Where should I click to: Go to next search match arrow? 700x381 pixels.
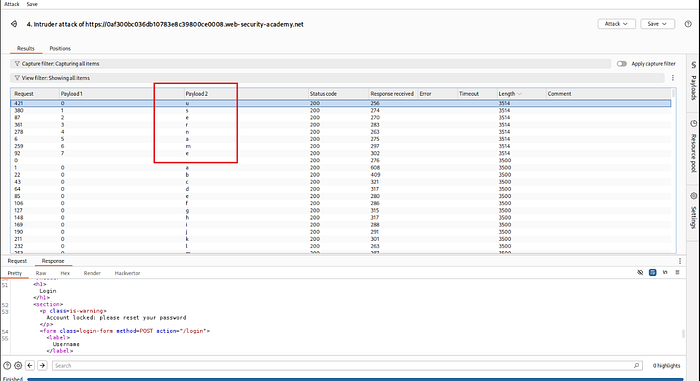42,365
